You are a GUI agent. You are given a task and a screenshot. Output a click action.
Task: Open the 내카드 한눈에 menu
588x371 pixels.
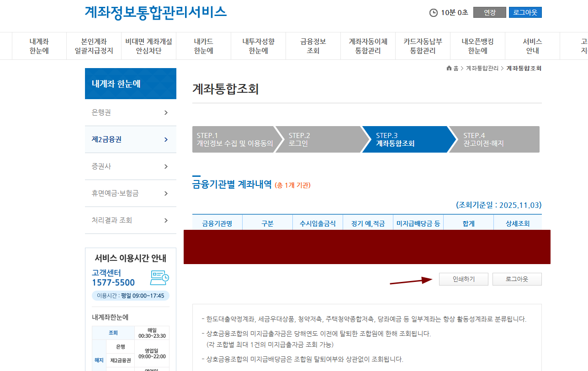coord(203,46)
